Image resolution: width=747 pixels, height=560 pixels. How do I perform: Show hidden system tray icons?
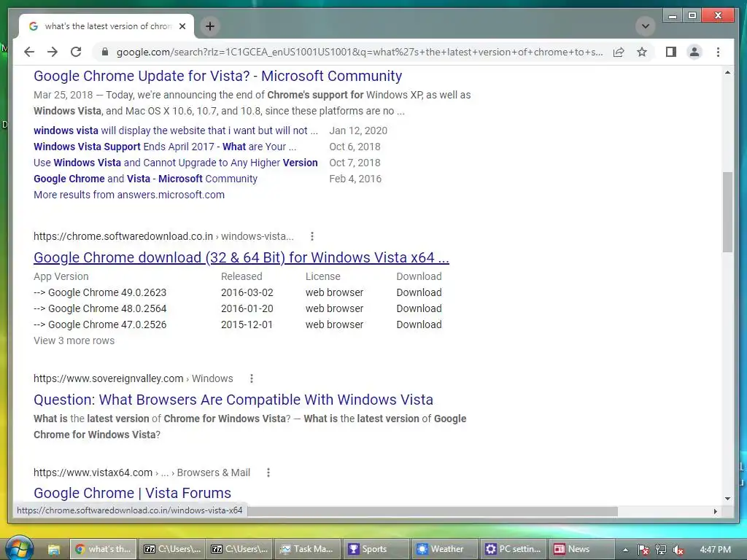[x=625, y=550]
